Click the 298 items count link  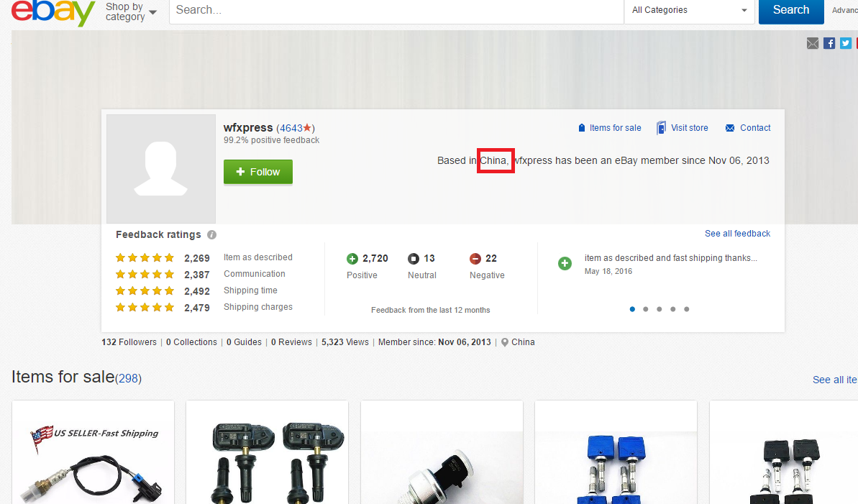click(x=129, y=379)
